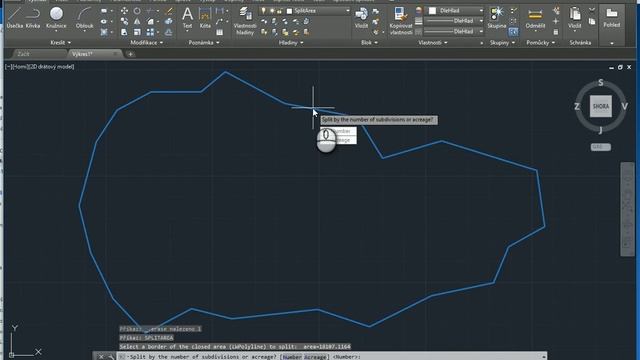Click the SHORA face of ViewCube
The width and height of the screenshot is (640, 360).
pyautogui.click(x=601, y=106)
